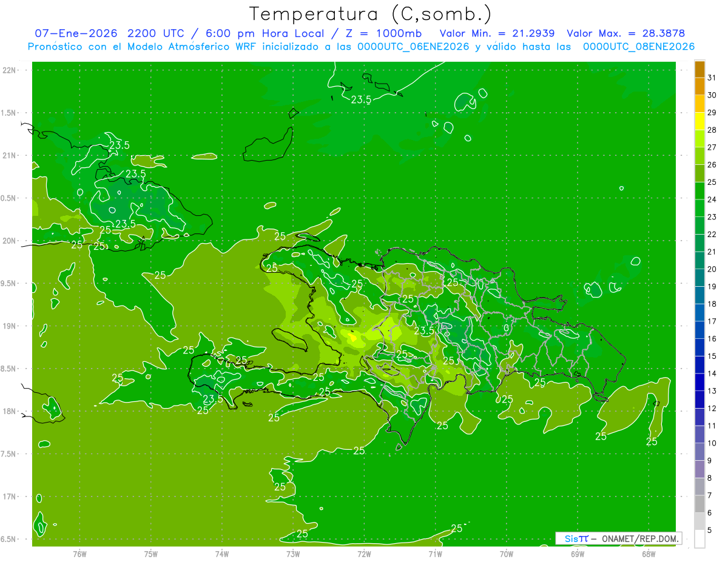Click the color bar label "31"
Screen dimensions: 728x562
[712, 78]
